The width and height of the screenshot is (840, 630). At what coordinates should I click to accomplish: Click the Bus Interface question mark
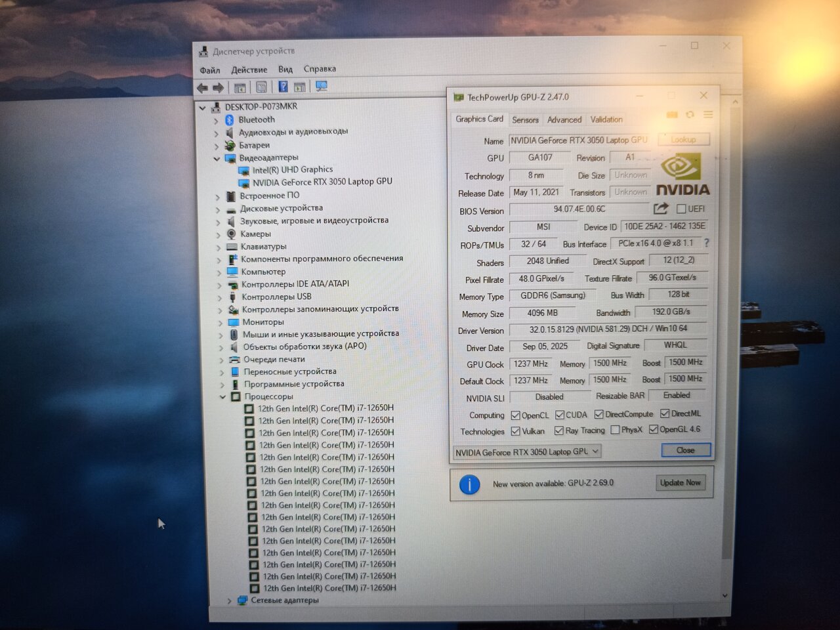[x=706, y=243]
